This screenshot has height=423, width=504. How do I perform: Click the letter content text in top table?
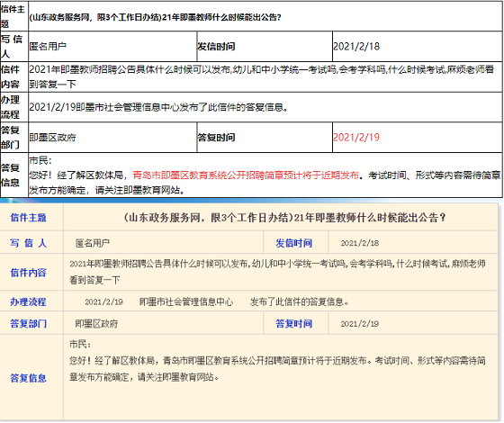pos(261,76)
